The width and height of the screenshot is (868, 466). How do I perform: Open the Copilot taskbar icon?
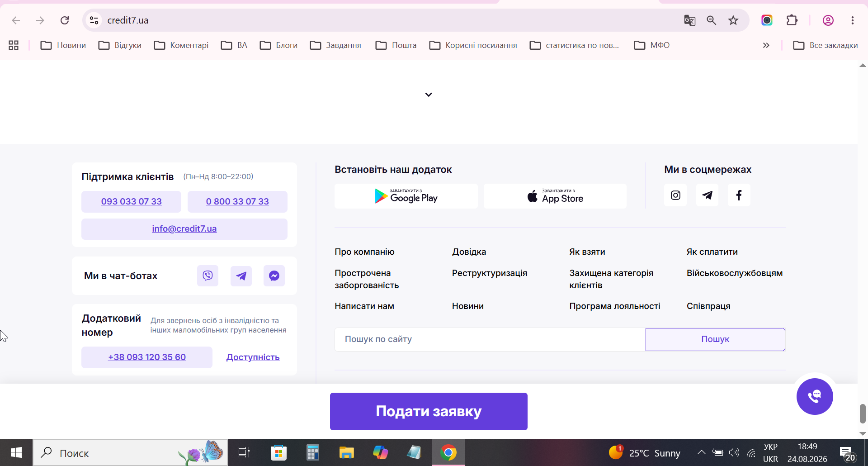(380, 452)
